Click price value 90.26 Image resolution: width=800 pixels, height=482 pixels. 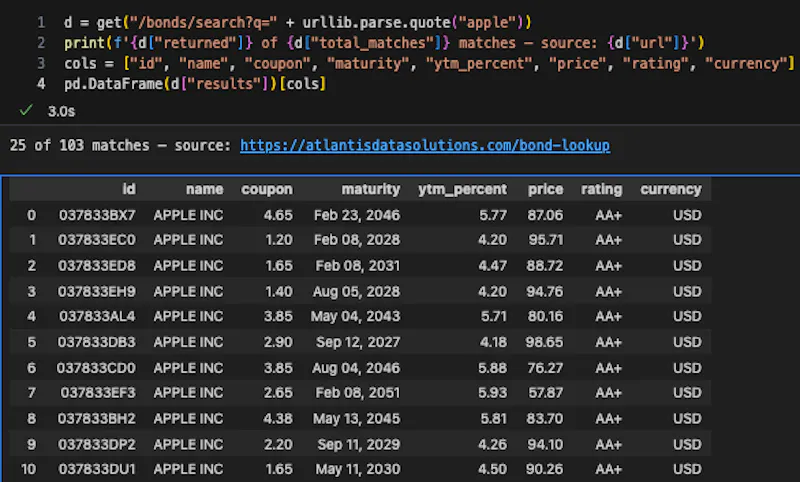tap(545, 469)
